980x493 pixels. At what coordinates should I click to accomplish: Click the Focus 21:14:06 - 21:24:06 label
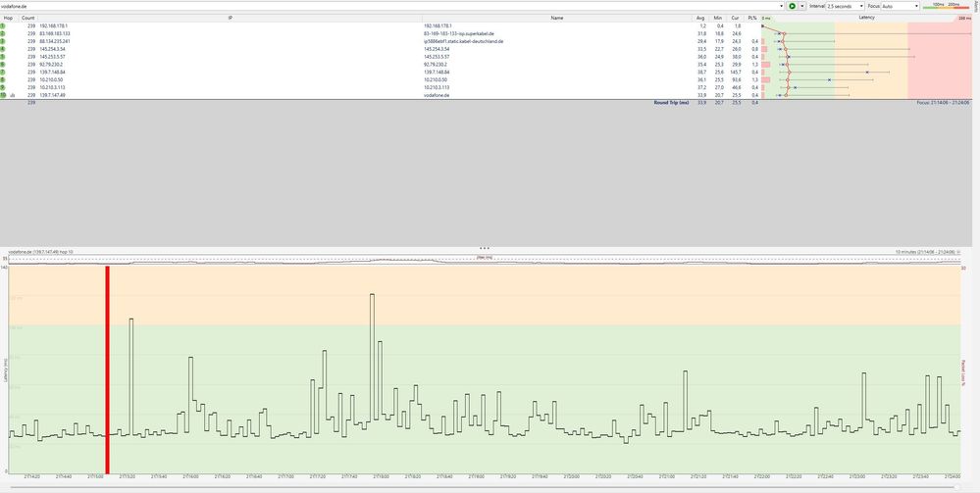coord(943,102)
